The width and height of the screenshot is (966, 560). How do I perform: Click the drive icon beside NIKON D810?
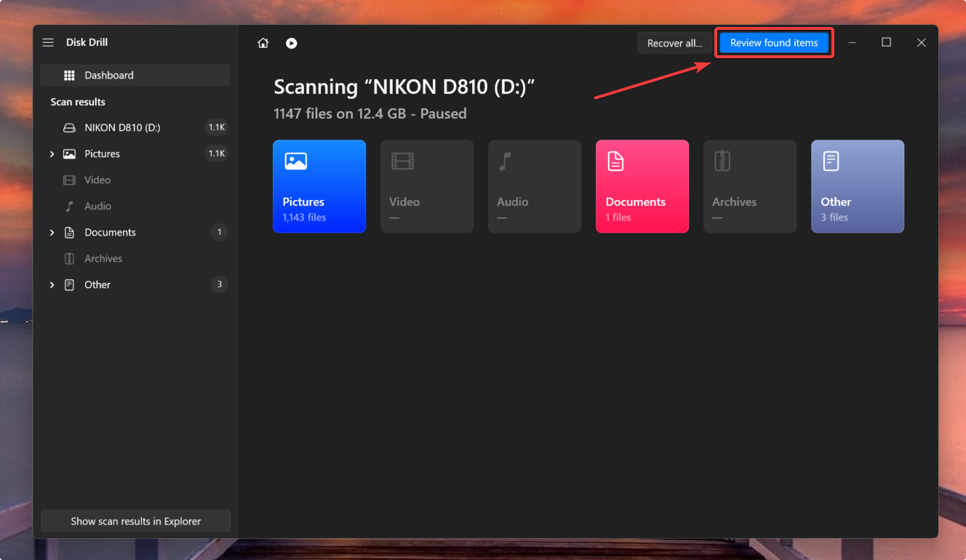point(69,127)
